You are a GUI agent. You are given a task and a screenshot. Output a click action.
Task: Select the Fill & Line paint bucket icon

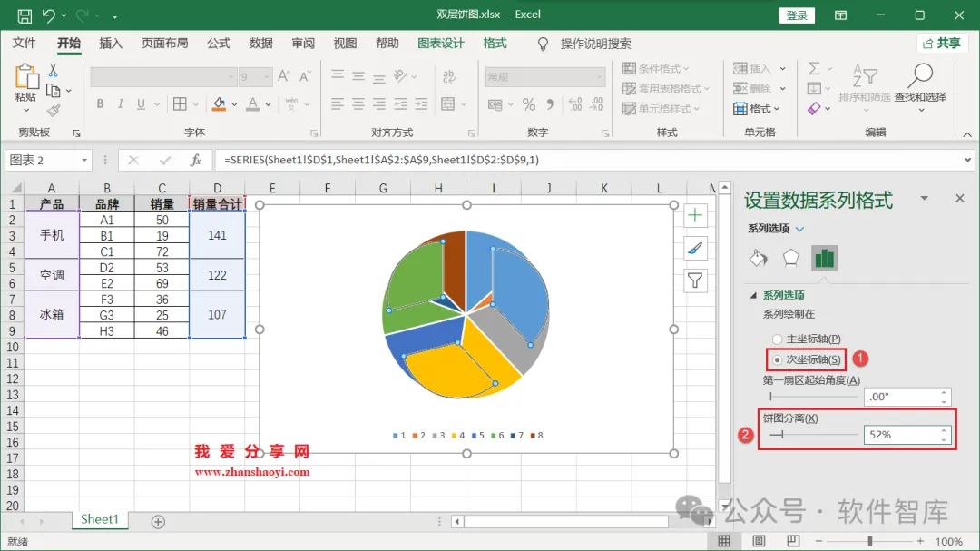(758, 258)
